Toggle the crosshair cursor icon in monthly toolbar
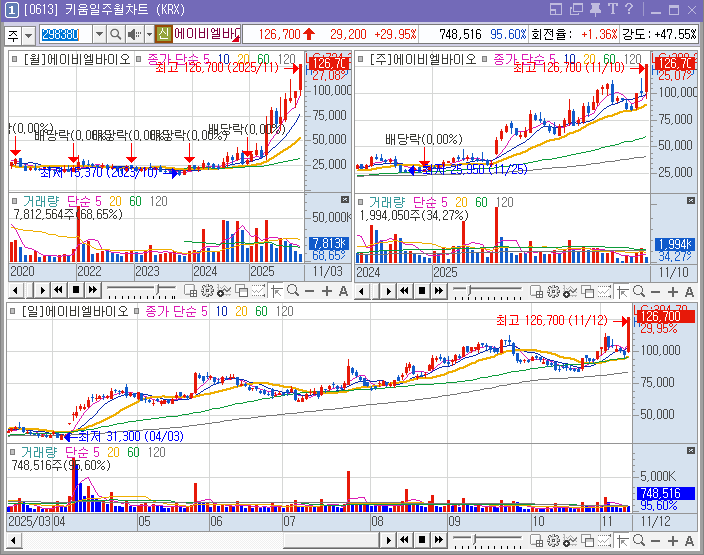Viewport: 704px width, 555px height. 277,291
